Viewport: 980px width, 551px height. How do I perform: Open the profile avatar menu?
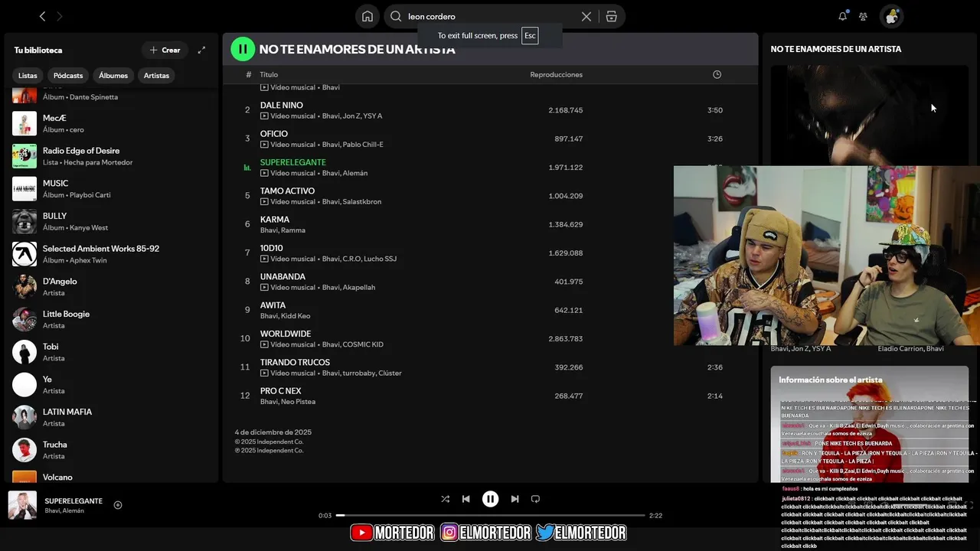[x=891, y=16]
